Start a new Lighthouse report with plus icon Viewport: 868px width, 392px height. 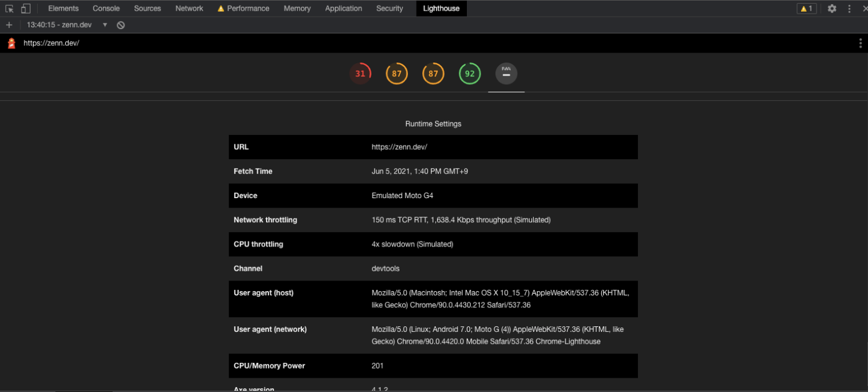9,25
